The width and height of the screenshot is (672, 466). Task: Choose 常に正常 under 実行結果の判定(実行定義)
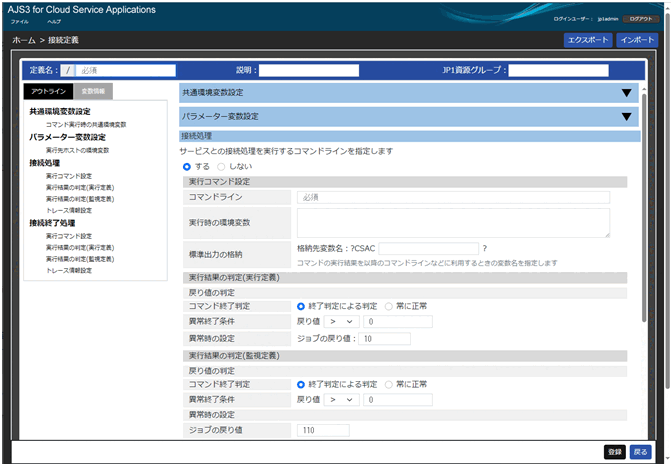point(389,306)
